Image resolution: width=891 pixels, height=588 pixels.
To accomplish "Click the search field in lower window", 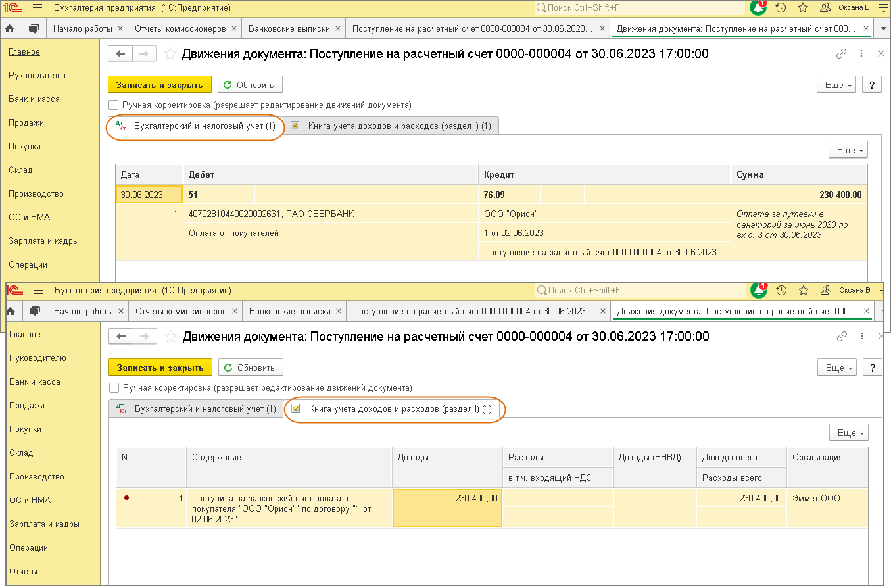I will (x=640, y=291).
